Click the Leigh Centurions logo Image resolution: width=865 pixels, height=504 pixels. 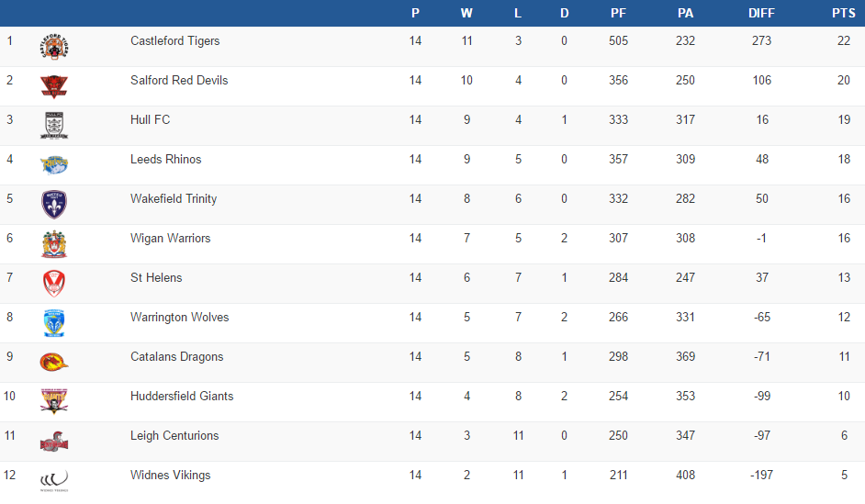tap(54, 442)
